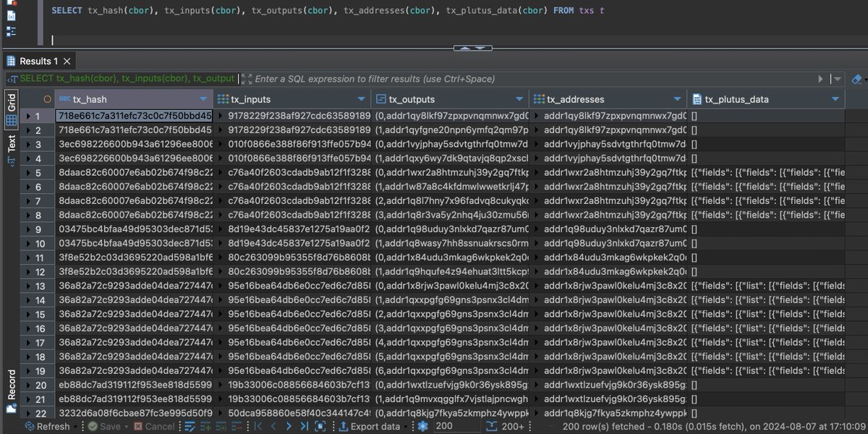Screen dimensions: 868x434
Task: Click the tx_plutus_data column header
Action: pos(766,99)
